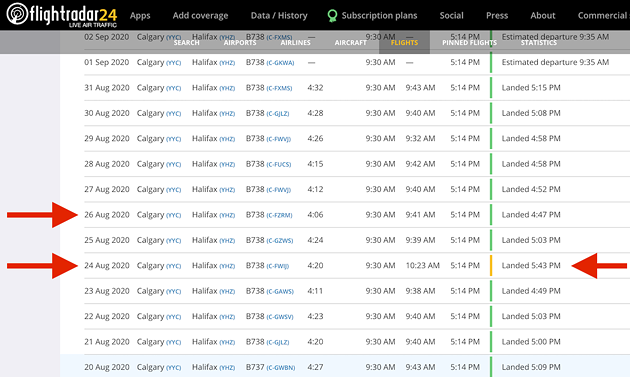Click the 4:32 flight time value

click(x=315, y=88)
